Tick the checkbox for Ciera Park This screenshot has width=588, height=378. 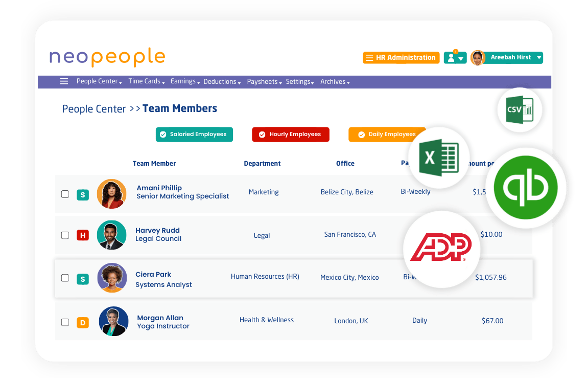pos(65,278)
